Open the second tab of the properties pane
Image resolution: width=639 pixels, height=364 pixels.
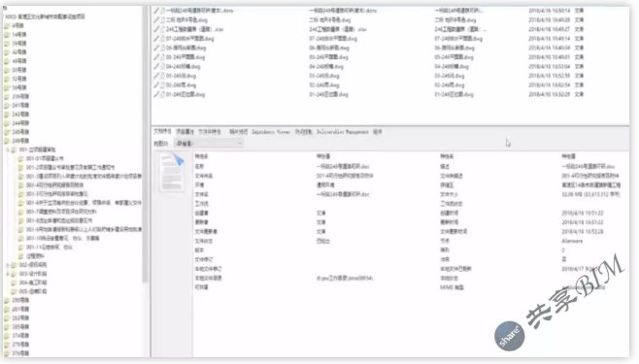tap(185, 131)
